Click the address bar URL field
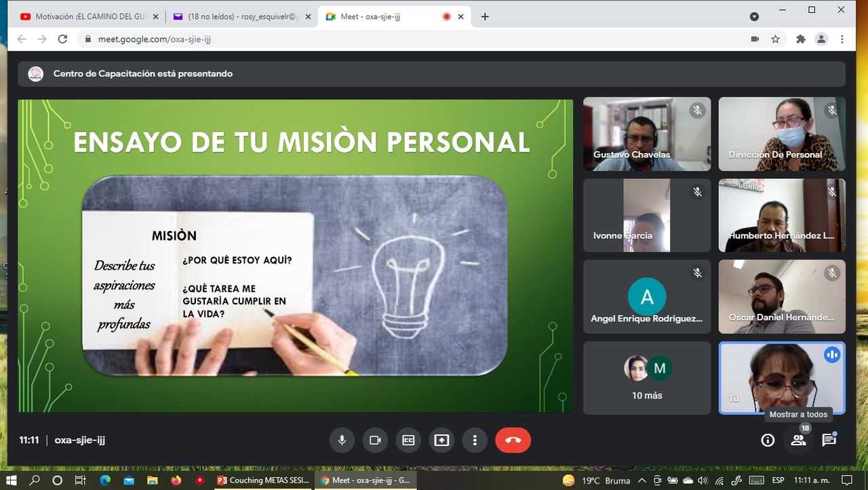Image resolution: width=868 pixels, height=490 pixels. pyautogui.click(x=431, y=39)
